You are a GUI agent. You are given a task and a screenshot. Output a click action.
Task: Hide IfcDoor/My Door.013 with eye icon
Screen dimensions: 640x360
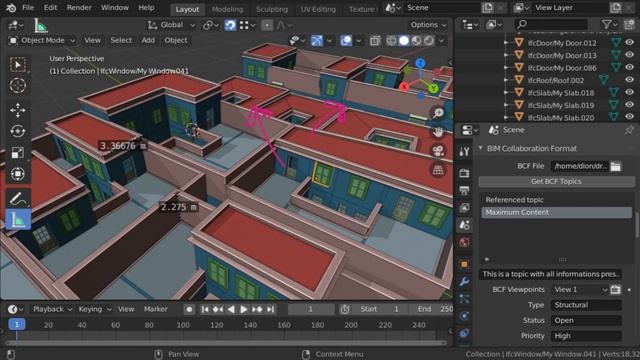629,55
